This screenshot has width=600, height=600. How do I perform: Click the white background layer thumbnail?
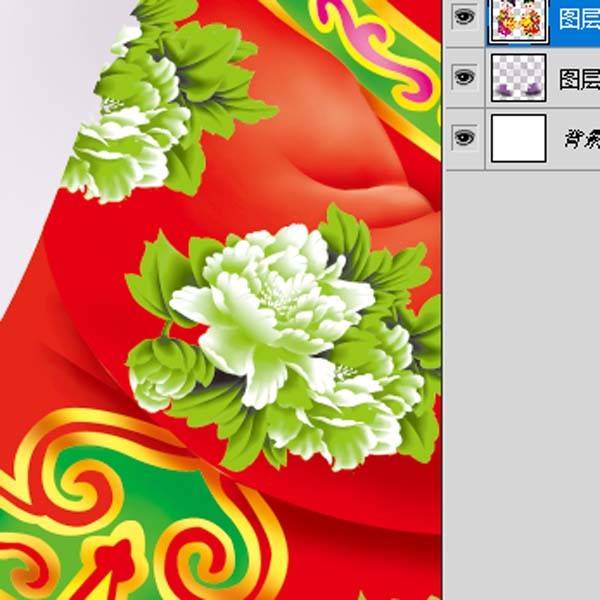click(x=518, y=138)
